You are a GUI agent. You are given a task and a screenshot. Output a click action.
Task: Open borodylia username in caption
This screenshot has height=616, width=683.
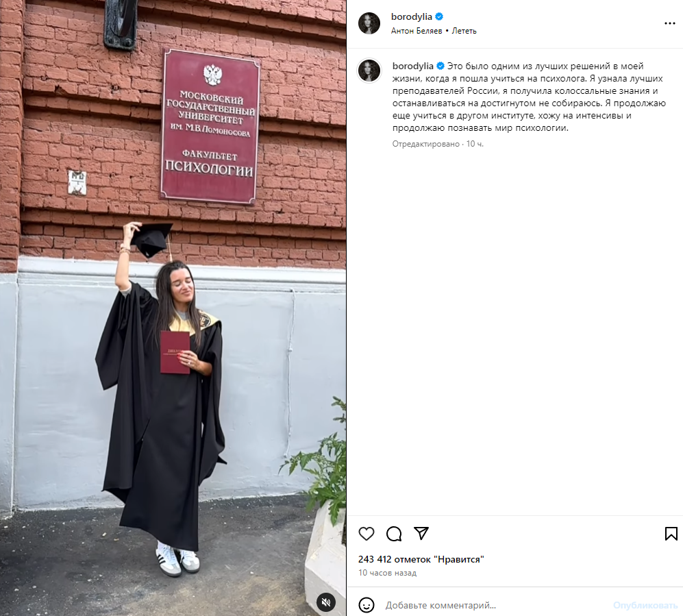[x=413, y=66]
